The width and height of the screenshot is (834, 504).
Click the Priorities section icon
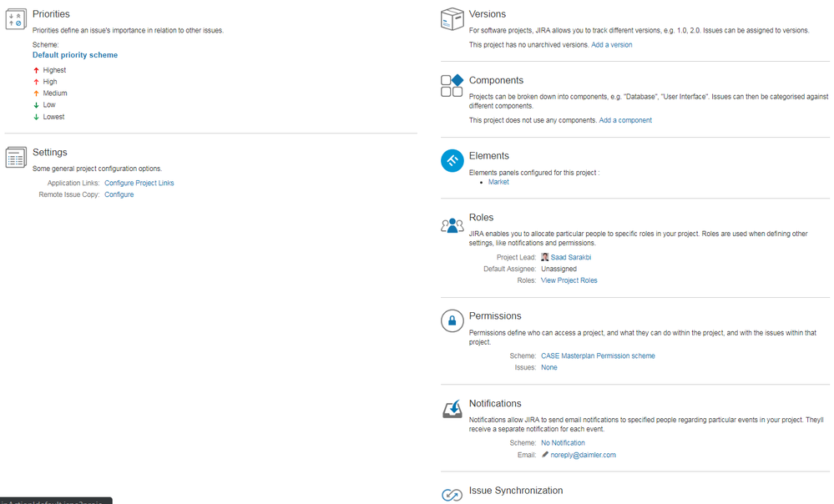(x=15, y=20)
